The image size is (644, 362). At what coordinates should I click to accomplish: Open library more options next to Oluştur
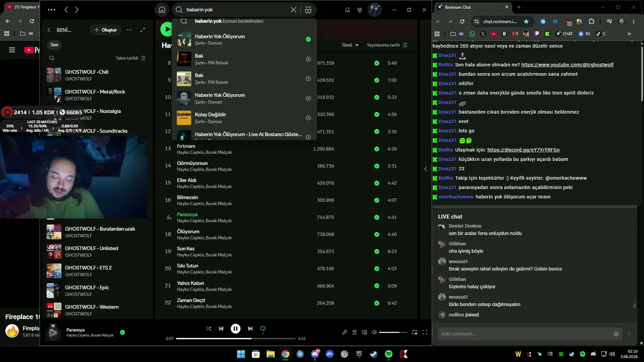click(129, 30)
